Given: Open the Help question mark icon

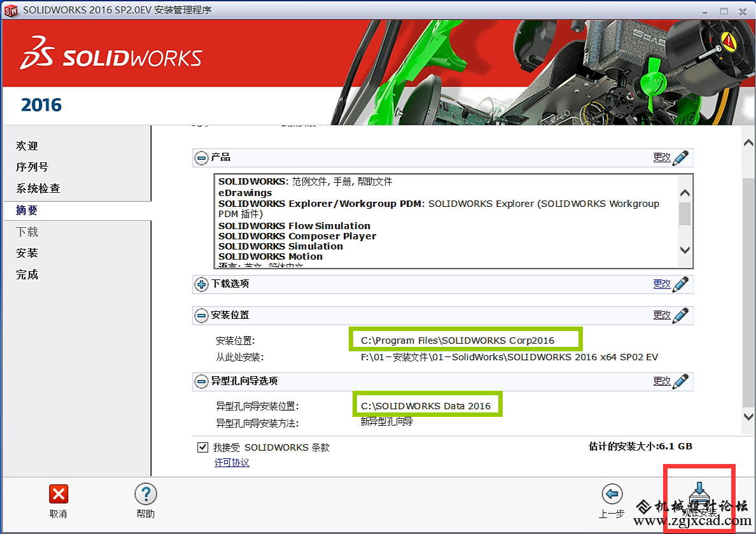Looking at the screenshot, I should 146,494.
